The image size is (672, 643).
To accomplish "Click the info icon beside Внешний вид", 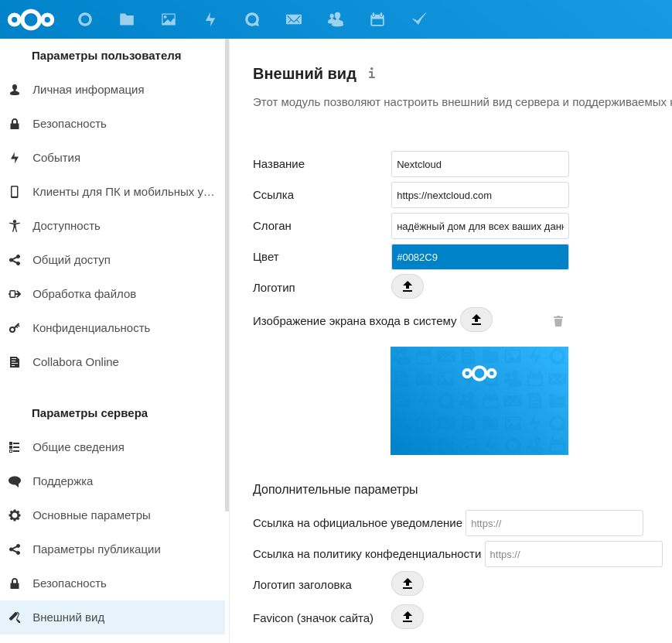I will 371,74.
